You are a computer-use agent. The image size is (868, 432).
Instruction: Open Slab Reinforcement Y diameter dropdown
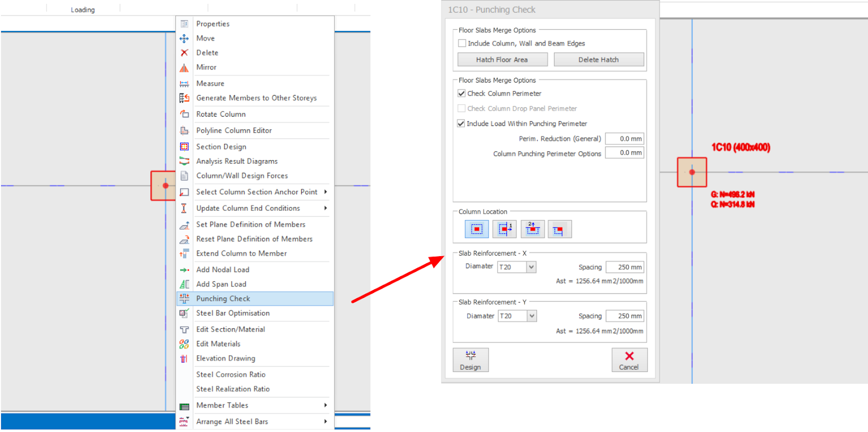tap(532, 316)
